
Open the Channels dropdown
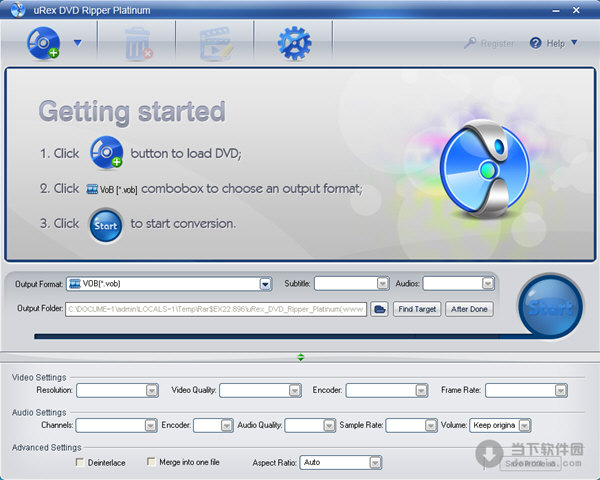pos(116,425)
